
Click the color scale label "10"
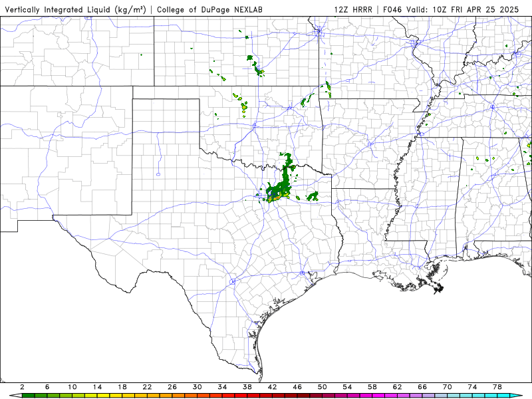(x=72, y=387)
